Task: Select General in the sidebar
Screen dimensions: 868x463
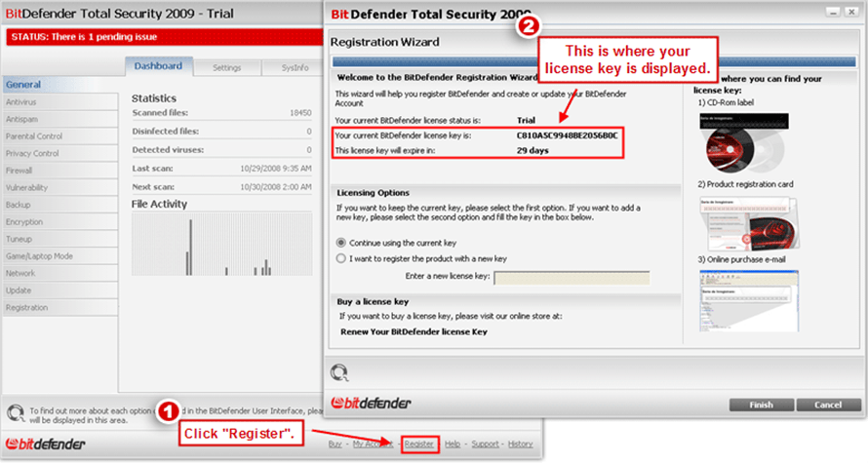Action: point(59,85)
